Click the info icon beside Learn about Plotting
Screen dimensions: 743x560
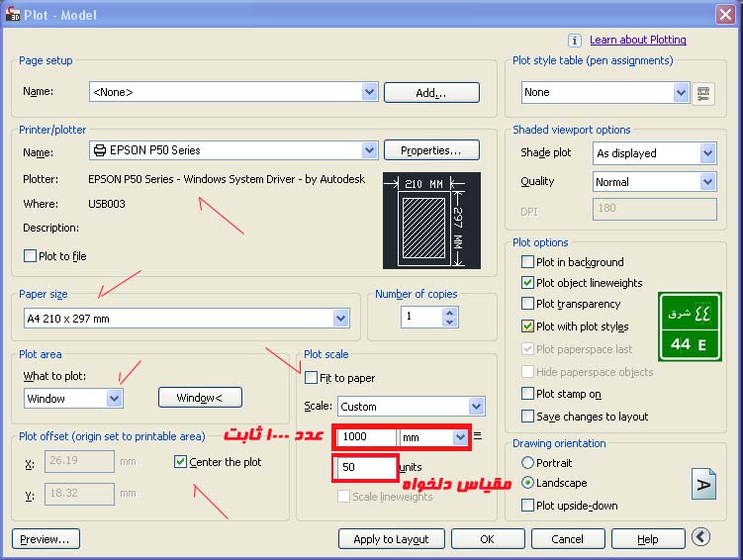pyautogui.click(x=575, y=41)
